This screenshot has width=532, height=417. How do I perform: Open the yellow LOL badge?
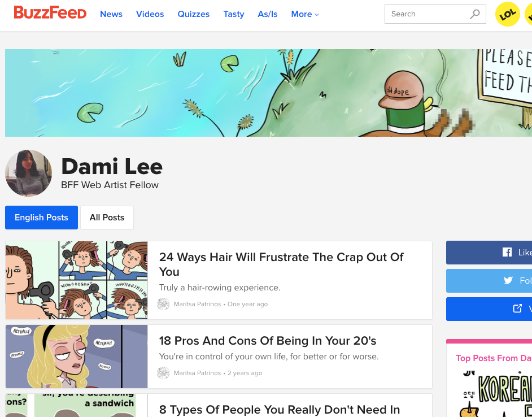pyautogui.click(x=508, y=14)
